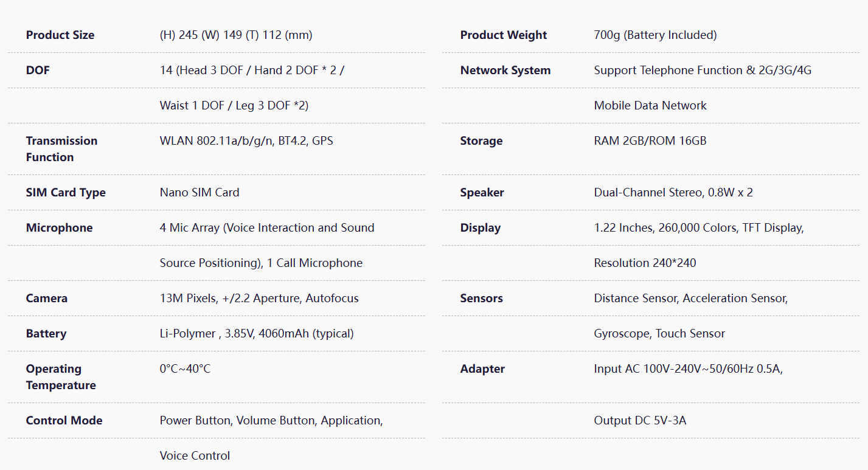Click the Microphone row label

pyautogui.click(x=60, y=228)
